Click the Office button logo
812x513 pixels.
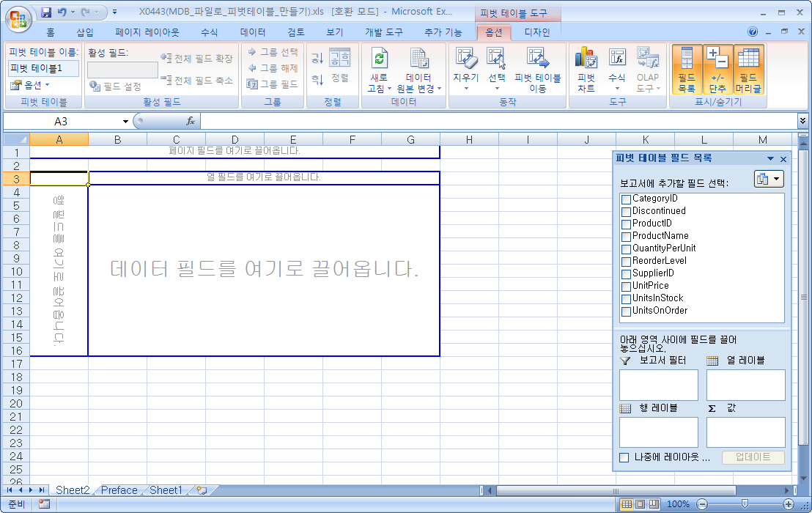[x=18, y=19]
